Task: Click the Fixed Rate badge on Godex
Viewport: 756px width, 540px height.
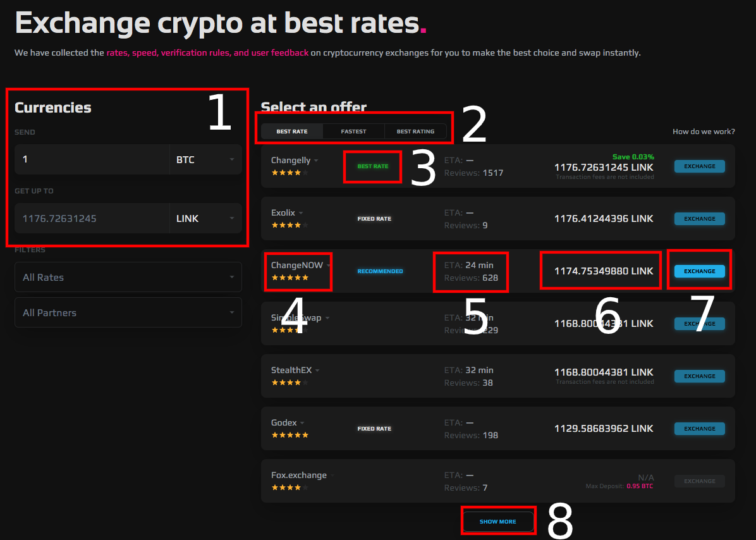Action: [x=374, y=429]
